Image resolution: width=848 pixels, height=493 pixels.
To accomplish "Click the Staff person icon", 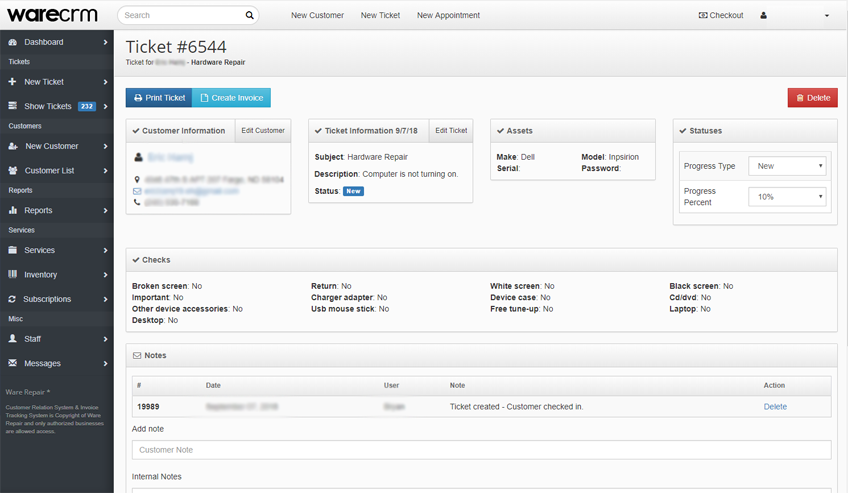I will coord(12,339).
